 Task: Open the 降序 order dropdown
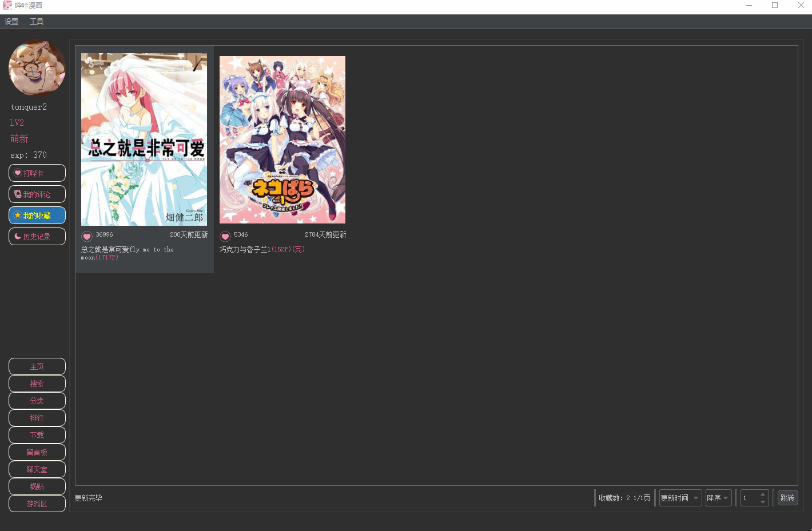pyautogui.click(x=719, y=498)
